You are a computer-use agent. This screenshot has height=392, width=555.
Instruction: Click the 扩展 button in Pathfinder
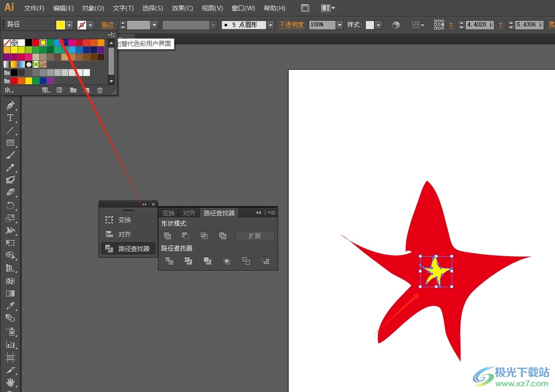click(x=255, y=236)
